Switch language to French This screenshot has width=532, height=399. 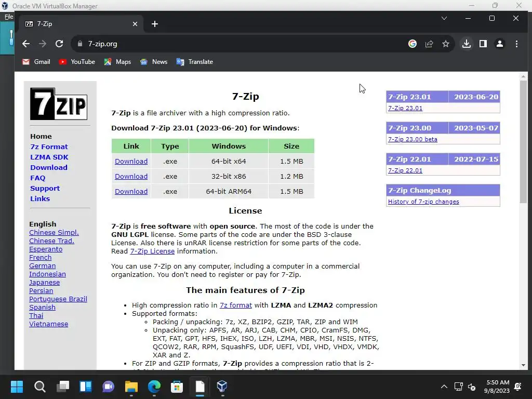click(x=41, y=258)
